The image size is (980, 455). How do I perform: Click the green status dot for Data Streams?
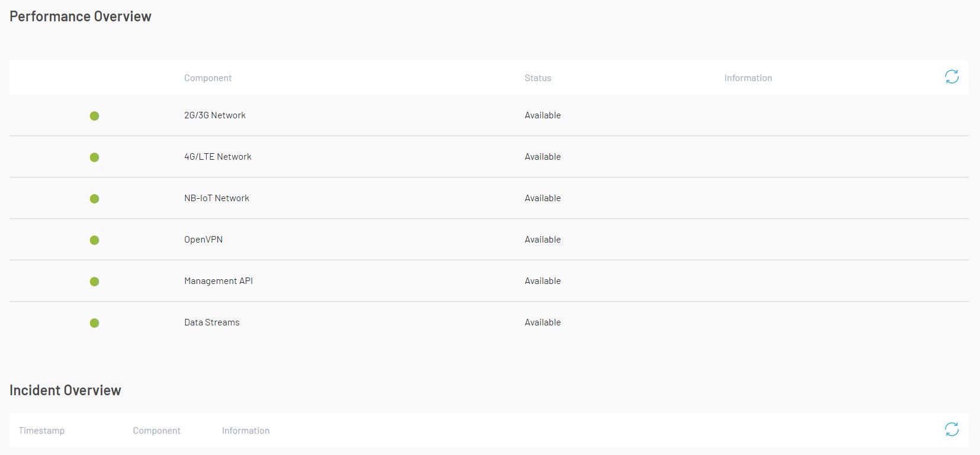point(95,323)
